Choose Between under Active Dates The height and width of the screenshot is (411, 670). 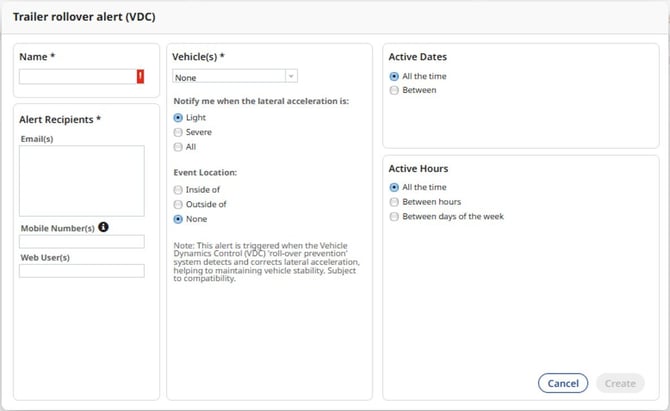click(394, 90)
